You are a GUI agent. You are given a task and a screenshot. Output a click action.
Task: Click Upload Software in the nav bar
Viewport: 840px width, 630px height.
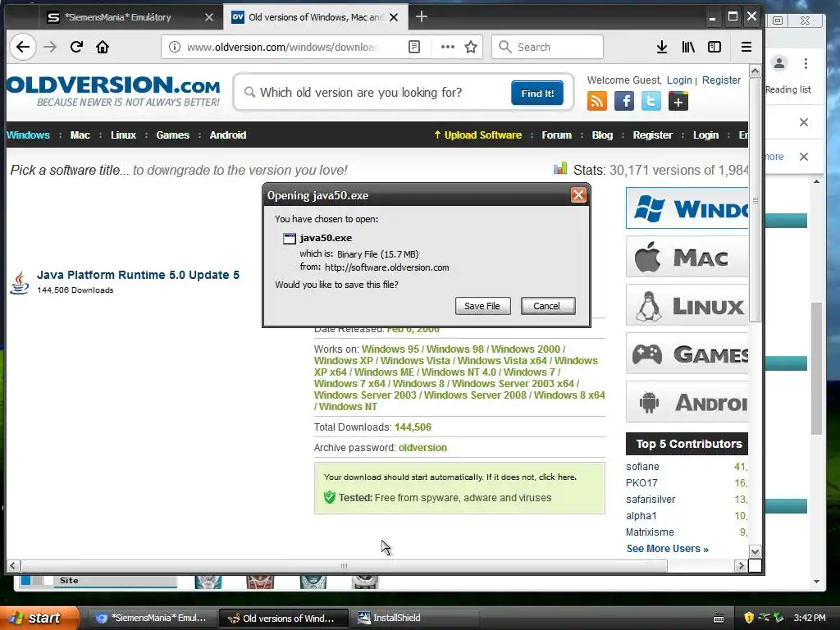(477, 135)
